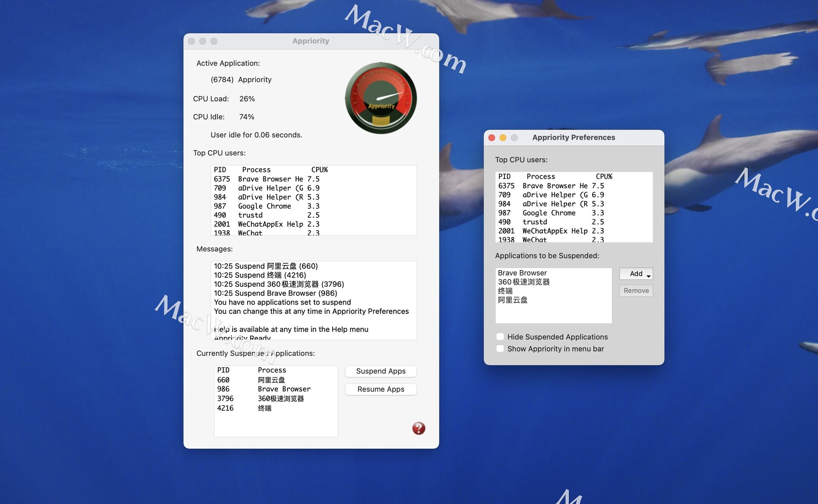Screen dimensions: 818x504
Task: Click the red help question mark icon
Action: [x=418, y=428]
